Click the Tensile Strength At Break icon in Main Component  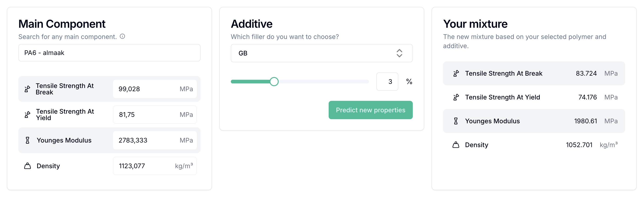click(27, 89)
